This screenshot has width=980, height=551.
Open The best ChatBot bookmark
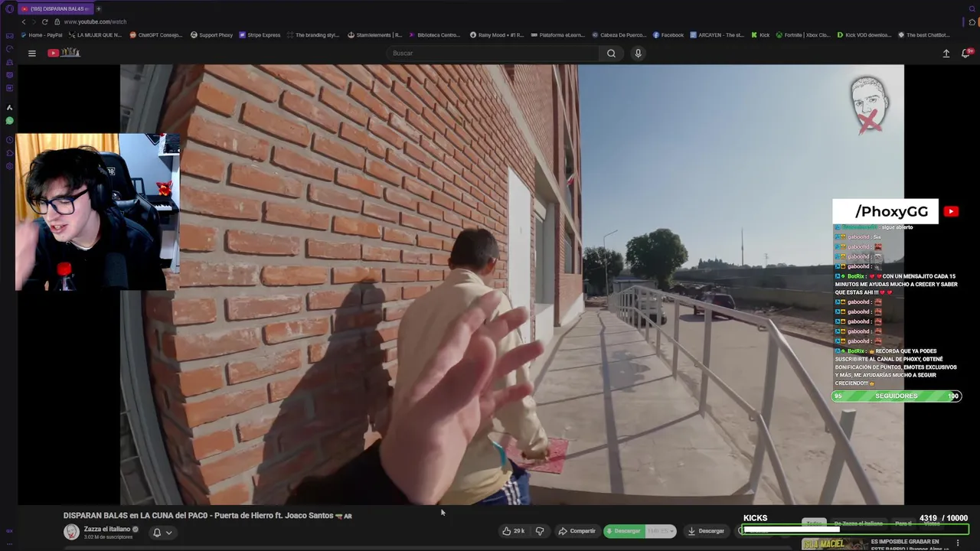pos(924,34)
